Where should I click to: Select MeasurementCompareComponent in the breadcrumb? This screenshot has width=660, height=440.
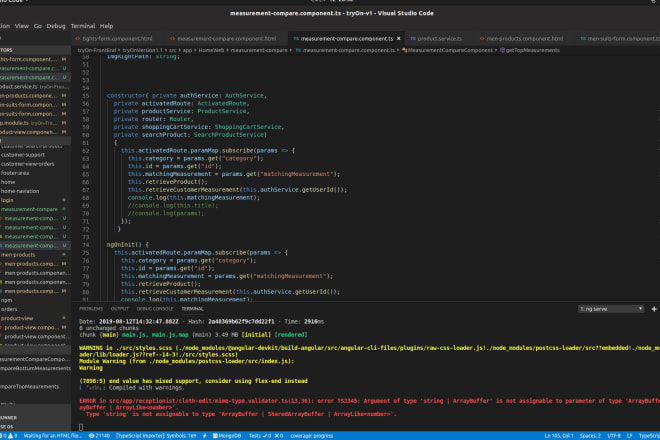450,50
